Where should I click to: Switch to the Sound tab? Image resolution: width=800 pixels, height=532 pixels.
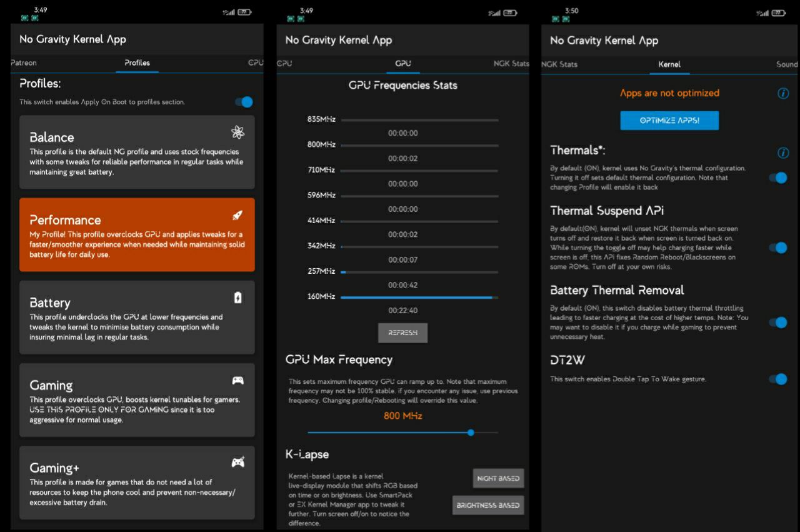point(787,64)
